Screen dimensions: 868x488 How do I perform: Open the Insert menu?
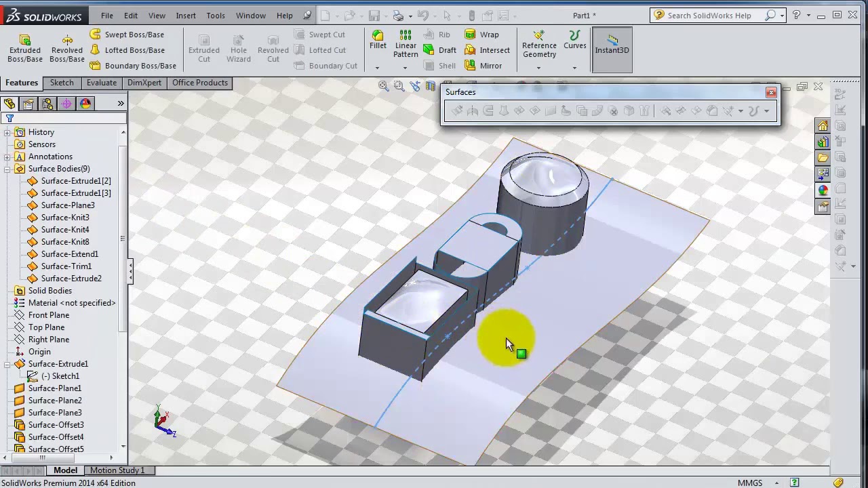186,16
